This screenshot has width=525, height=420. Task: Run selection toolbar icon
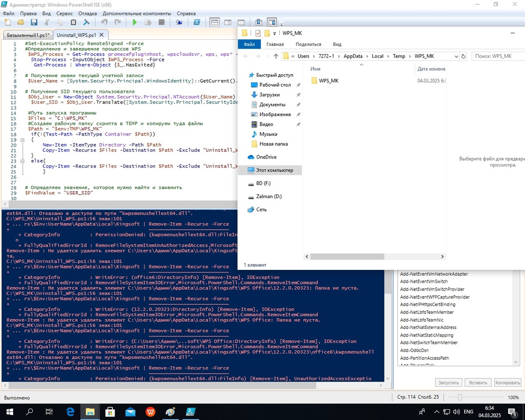(148, 22)
